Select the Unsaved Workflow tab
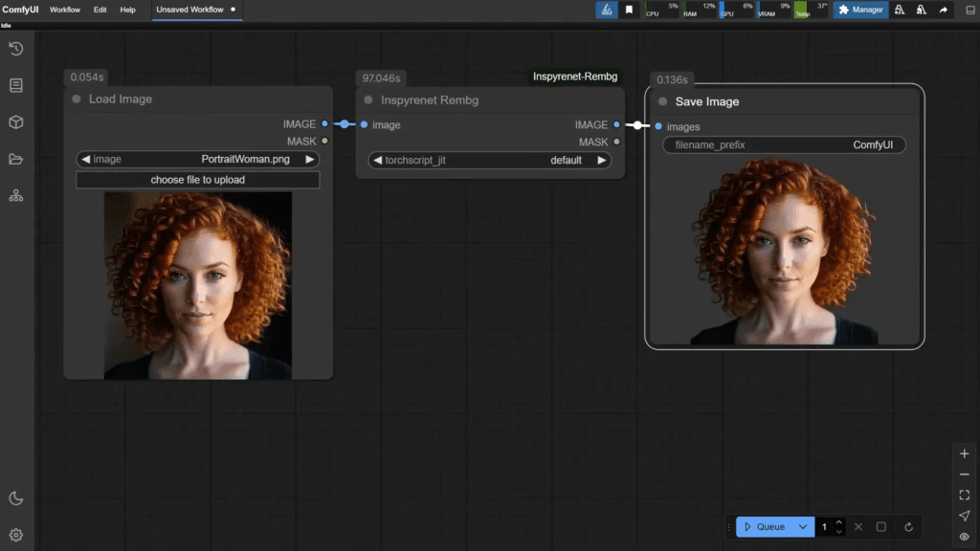The width and height of the screenshot is (980, 551). [189, 10]
